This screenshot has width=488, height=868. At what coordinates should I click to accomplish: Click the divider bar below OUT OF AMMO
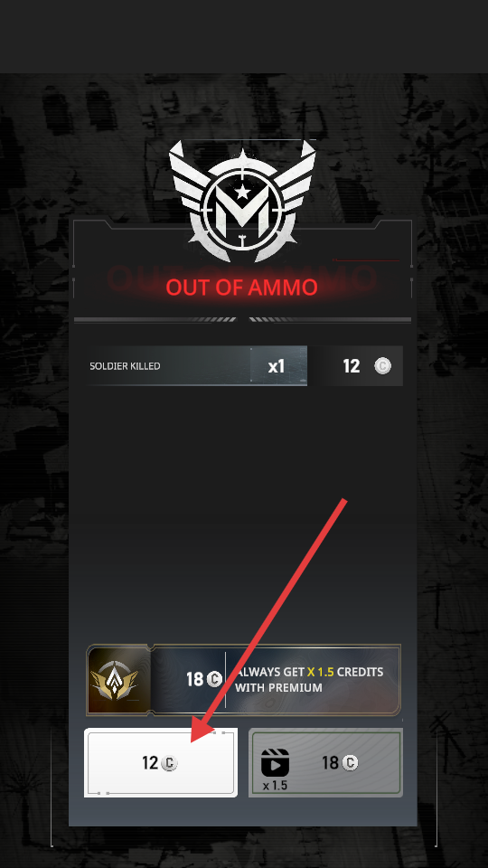click(242, 319)
